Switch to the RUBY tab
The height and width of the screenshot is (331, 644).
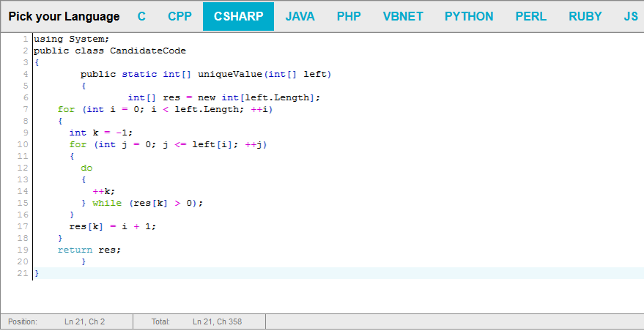[x=585, y=16]
